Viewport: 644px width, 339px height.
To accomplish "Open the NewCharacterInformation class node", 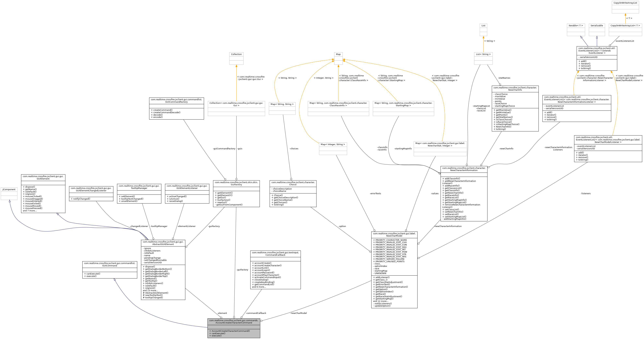I will coord(464,194).
